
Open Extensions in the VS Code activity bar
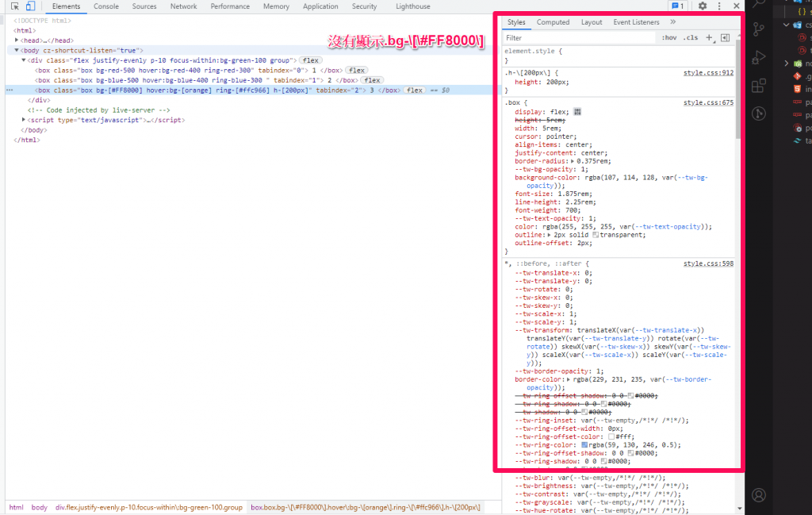(759, 86)
